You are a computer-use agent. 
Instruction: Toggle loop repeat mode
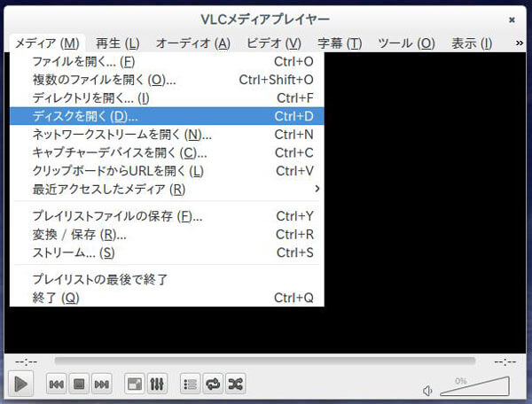213,384
